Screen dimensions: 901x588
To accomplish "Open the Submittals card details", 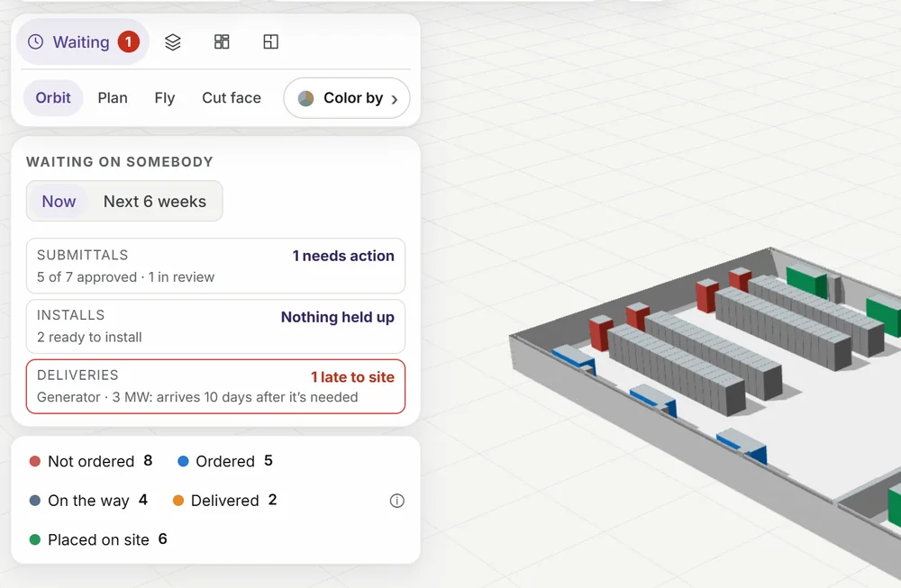I will click(x=215, y=266).
